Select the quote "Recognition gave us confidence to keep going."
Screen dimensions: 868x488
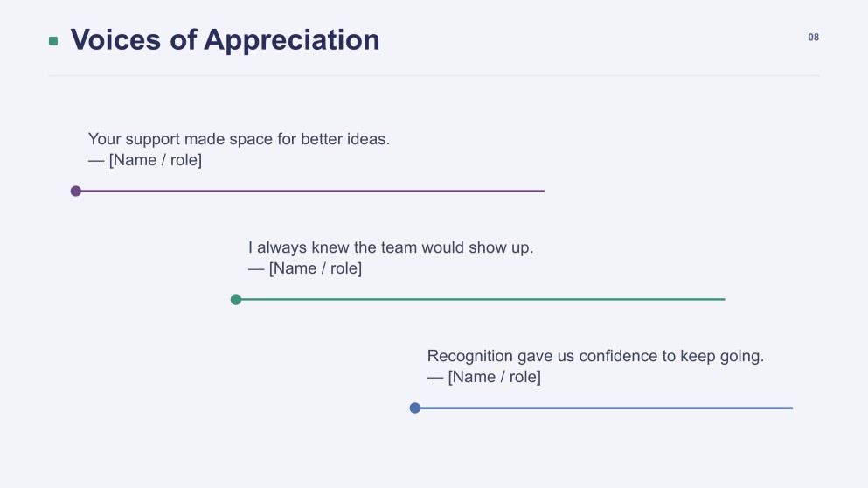(595, 356)
